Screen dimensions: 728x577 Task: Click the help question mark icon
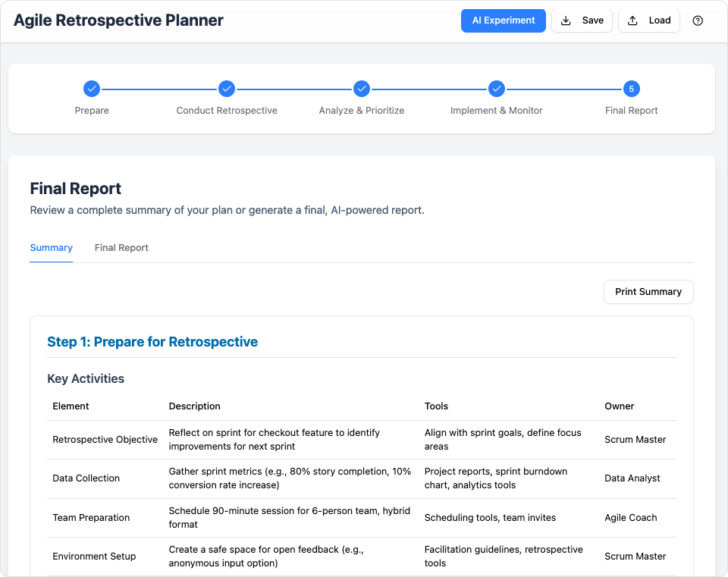(698, 20)
